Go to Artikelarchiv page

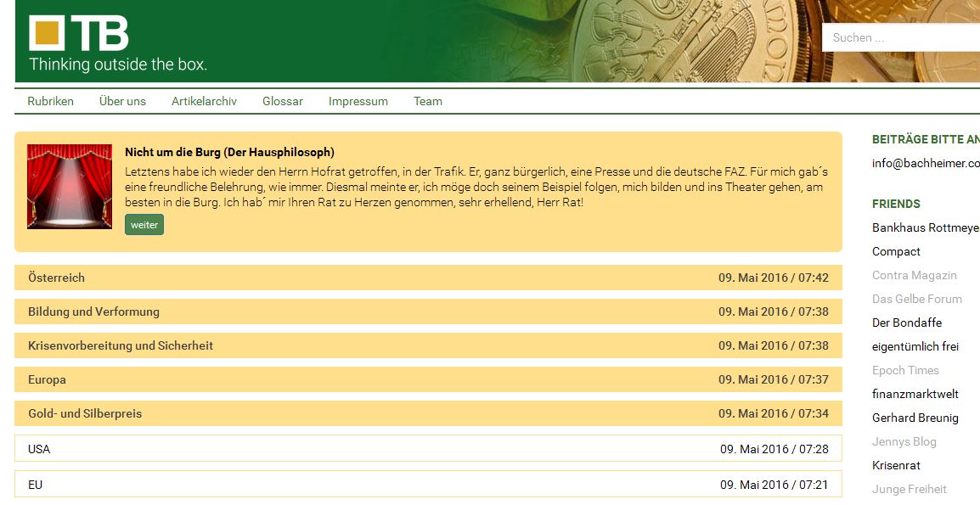tap(204, 101)
